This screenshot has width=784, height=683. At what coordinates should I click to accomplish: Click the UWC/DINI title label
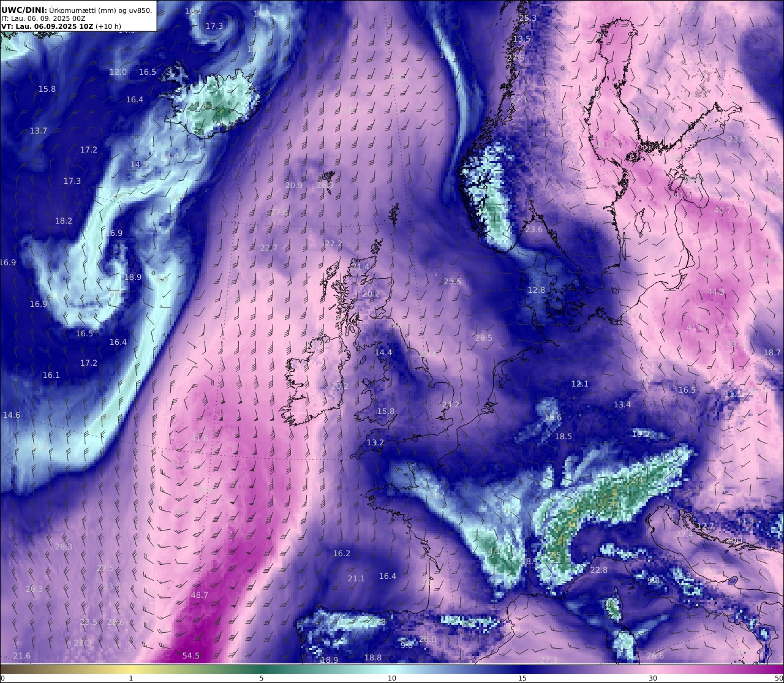pos(24,10)
